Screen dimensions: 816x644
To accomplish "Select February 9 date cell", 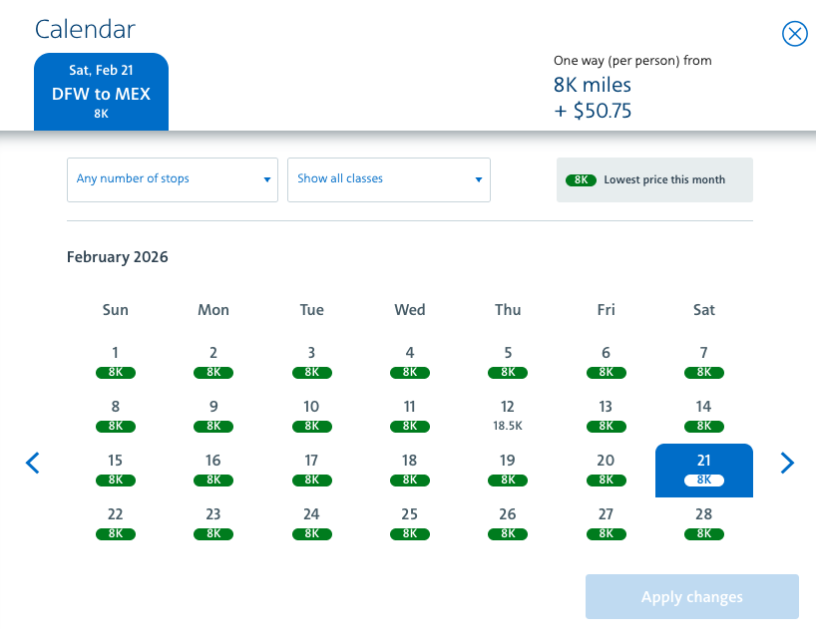I will 213,416.
